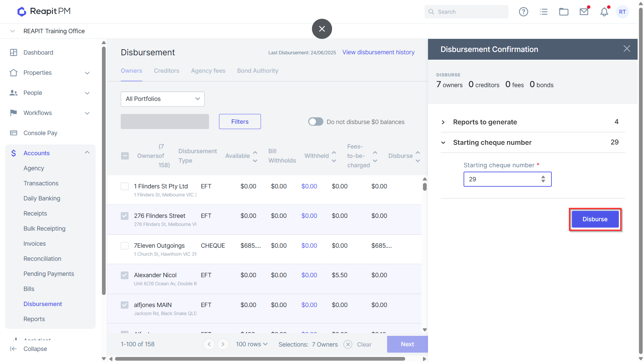Open Dashboard from sidebar icon

coord(13,53)
